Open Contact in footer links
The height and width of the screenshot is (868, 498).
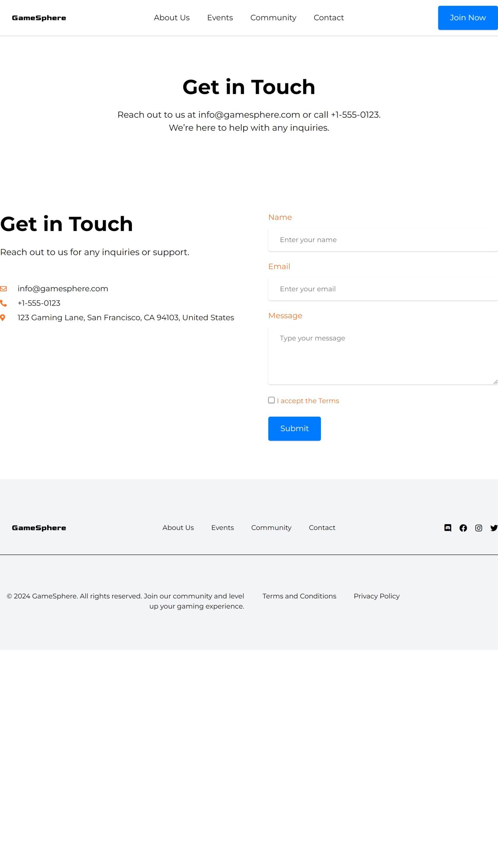click(x=322, y=528)
